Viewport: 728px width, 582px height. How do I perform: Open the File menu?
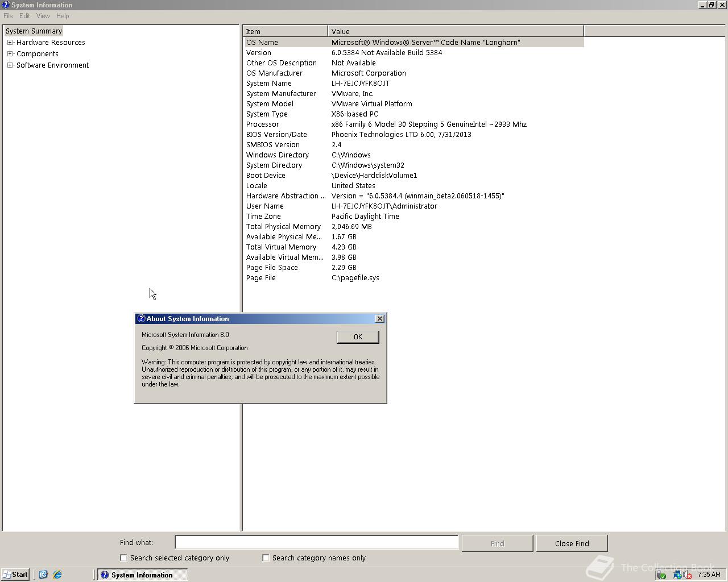tap(8, 16)
